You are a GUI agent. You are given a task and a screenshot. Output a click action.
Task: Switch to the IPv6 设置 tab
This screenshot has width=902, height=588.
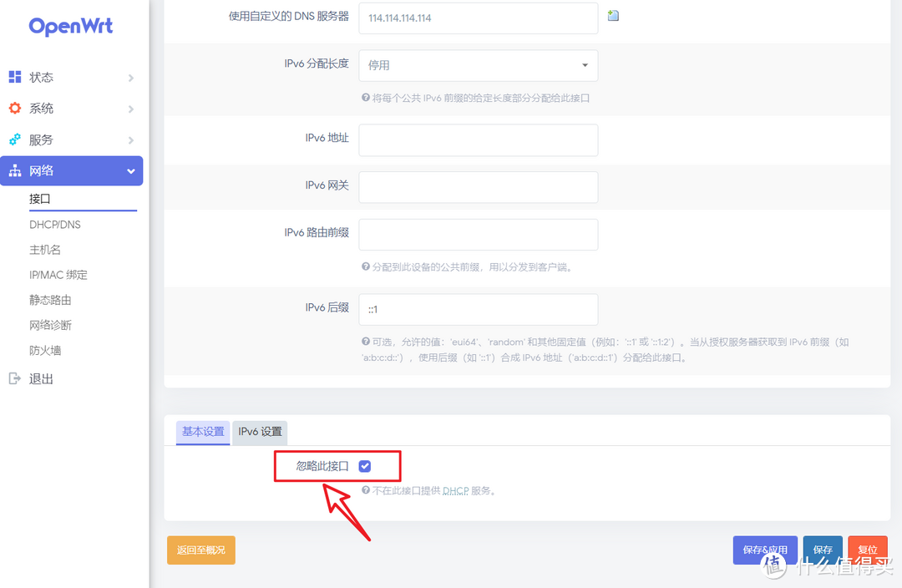point(259,433)
